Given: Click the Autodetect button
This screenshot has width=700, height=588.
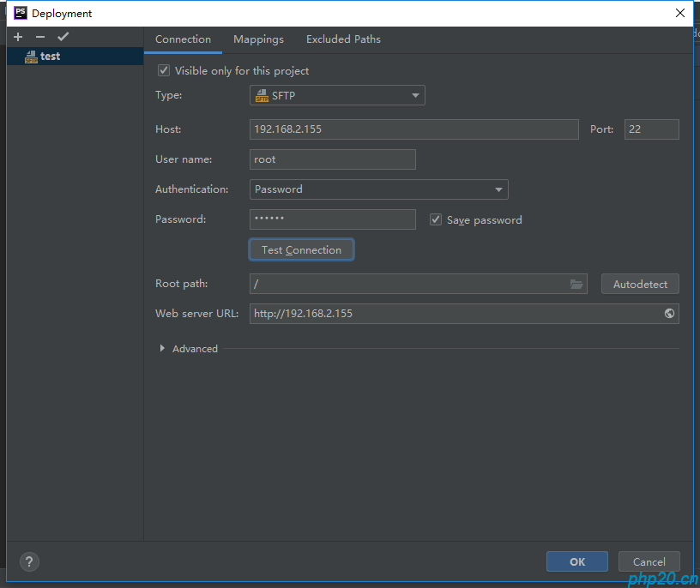Looking at the screenshot, I should click(640, 285).
